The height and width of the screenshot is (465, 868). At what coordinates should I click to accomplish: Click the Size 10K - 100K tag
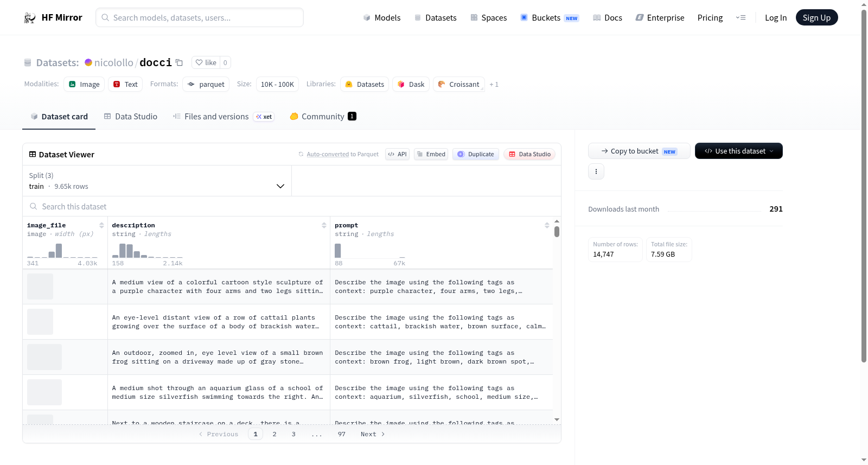coord(277,84)
